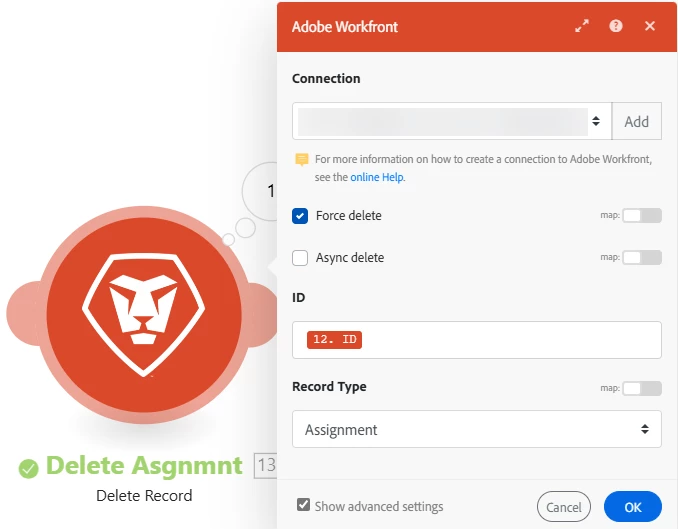Toggle Show advanced settings checkbox
Image resolution: width=678 pixels, height=529 pixels.
(x=303, y=504)
